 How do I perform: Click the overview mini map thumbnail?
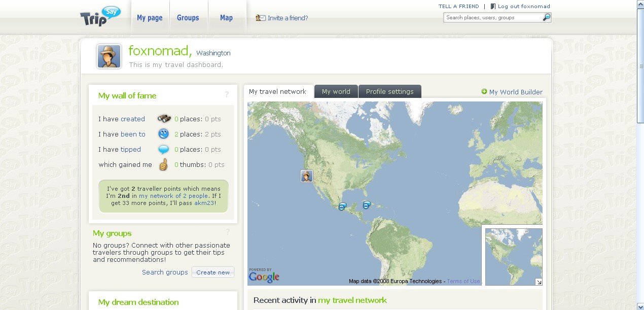[514, 257]
